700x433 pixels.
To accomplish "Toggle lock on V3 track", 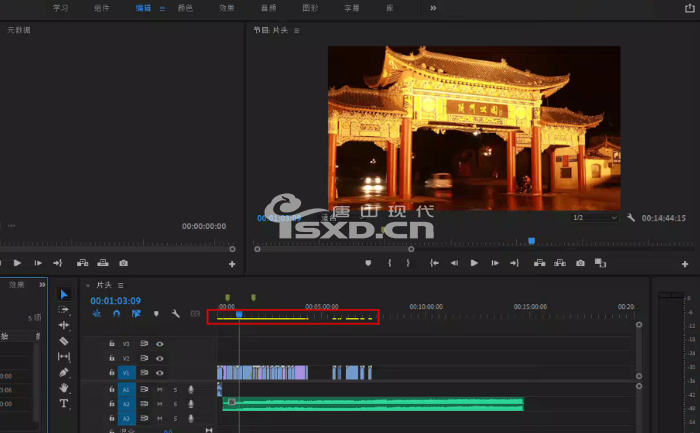I will 112,343.
